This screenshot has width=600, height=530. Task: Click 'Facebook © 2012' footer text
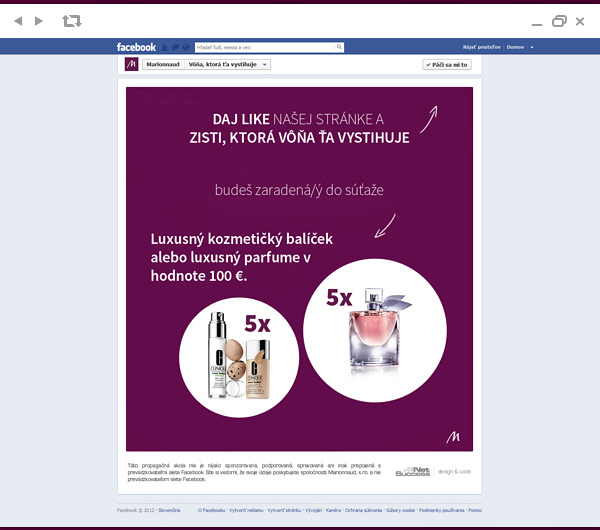[x=136, y=510]
